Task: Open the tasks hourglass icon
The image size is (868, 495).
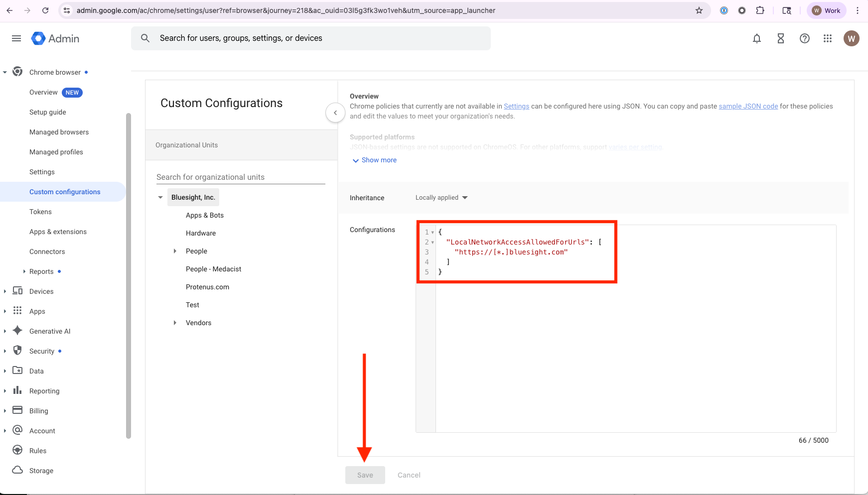Action: click(781, 38)
